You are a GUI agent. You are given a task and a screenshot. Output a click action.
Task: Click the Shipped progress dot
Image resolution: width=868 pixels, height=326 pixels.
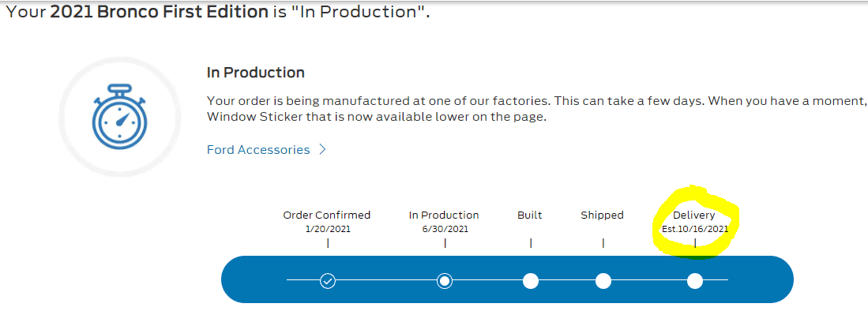coord(603,281)
